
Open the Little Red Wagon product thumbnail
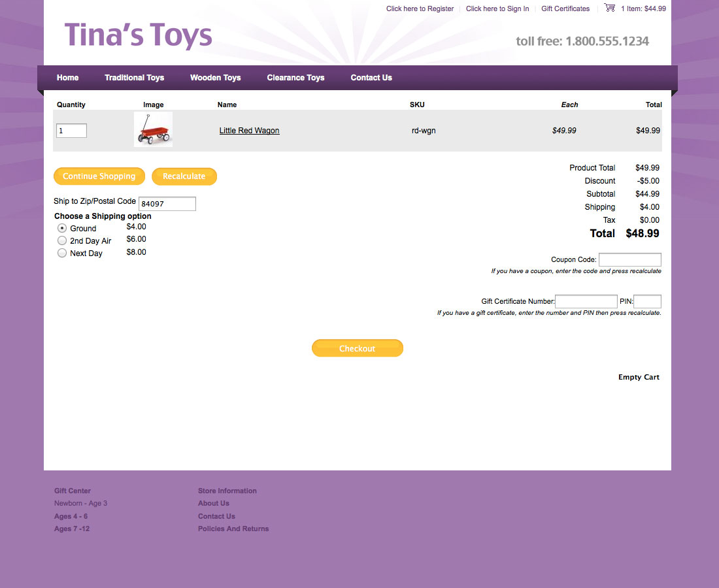coord(153,129)
